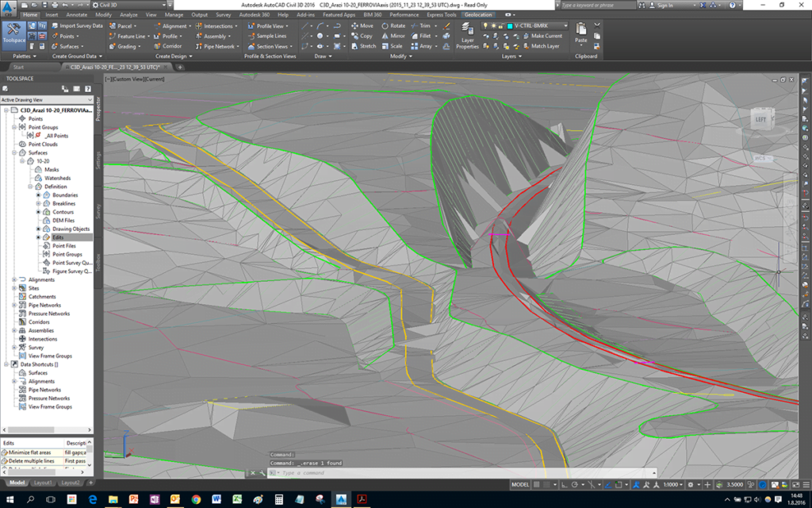Toggle the MODEL space button
812x508 pixels.
(x=520, y=484)
